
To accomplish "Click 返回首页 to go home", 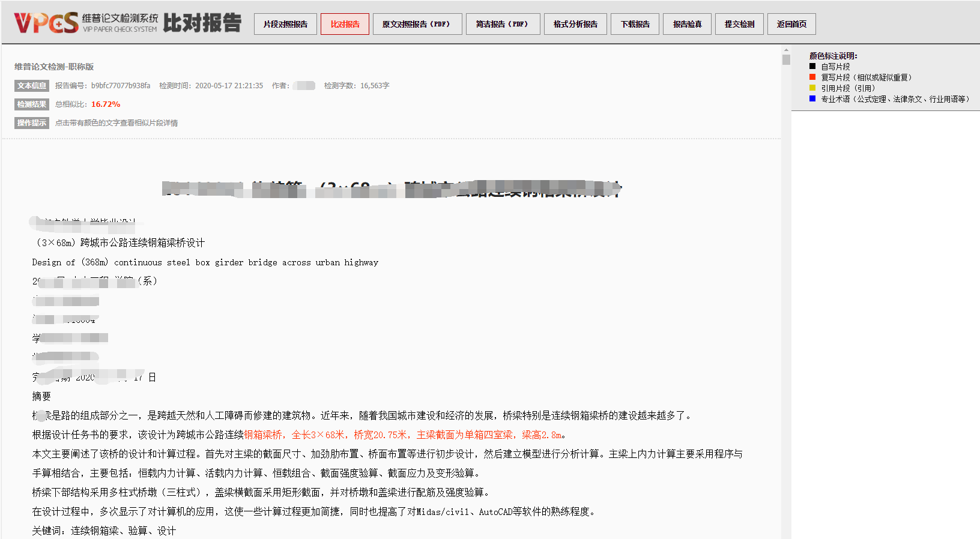I will 791,24.
